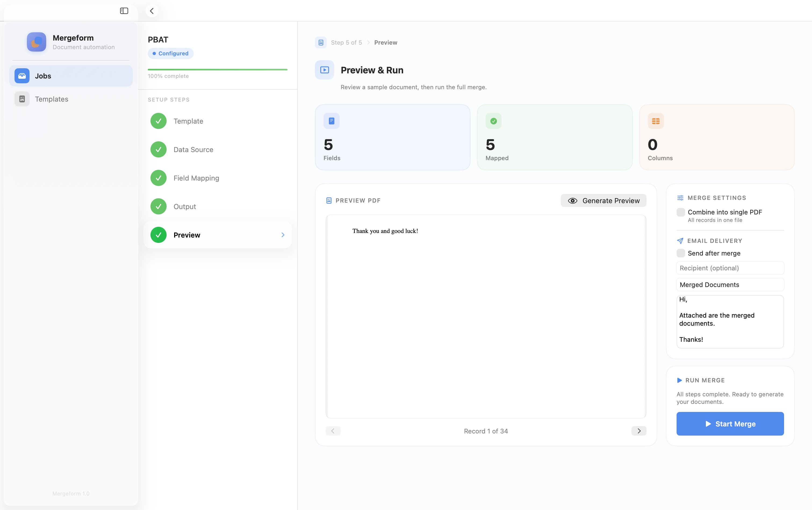This screenshot has width=812, height=510.
Task: Expand the Preview step via its chevron
Action: coord(283,235)
